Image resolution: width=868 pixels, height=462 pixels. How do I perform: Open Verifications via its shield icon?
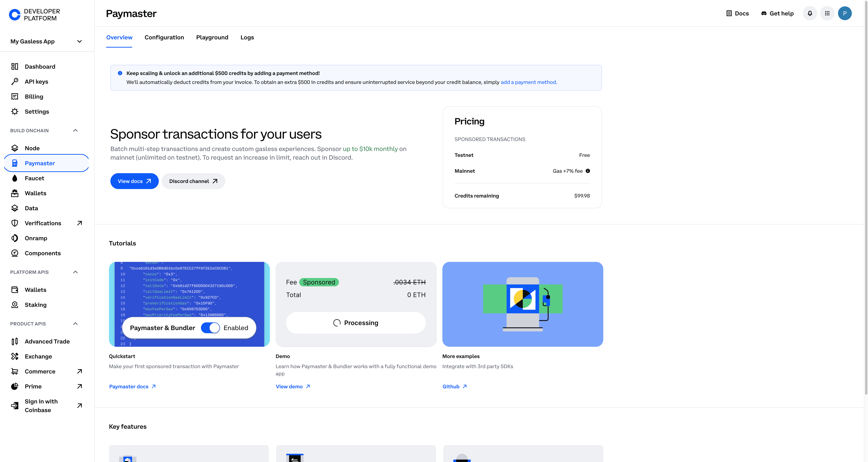pos(15,223)
